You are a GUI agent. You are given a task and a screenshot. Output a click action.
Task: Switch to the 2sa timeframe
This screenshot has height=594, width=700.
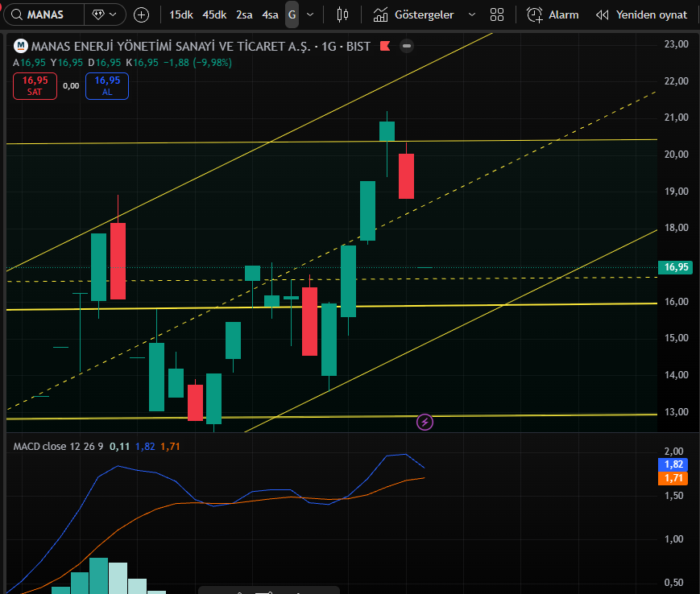pos(244,14)
